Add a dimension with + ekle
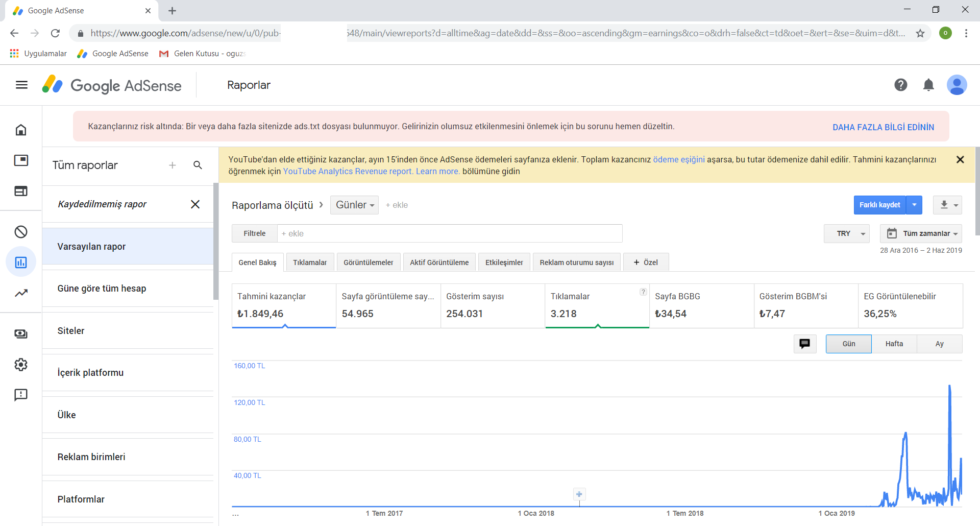 click(397, 205)
